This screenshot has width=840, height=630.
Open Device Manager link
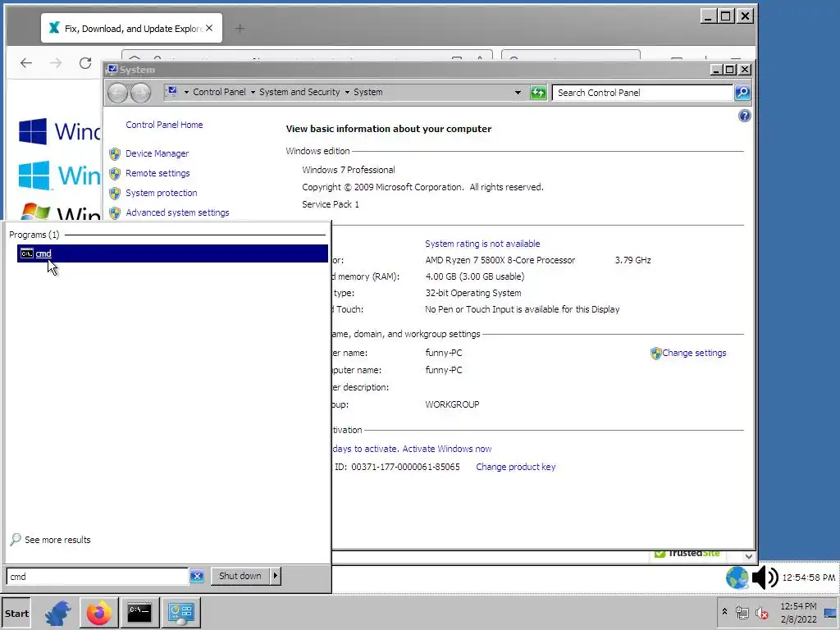[x=157, y=153]
